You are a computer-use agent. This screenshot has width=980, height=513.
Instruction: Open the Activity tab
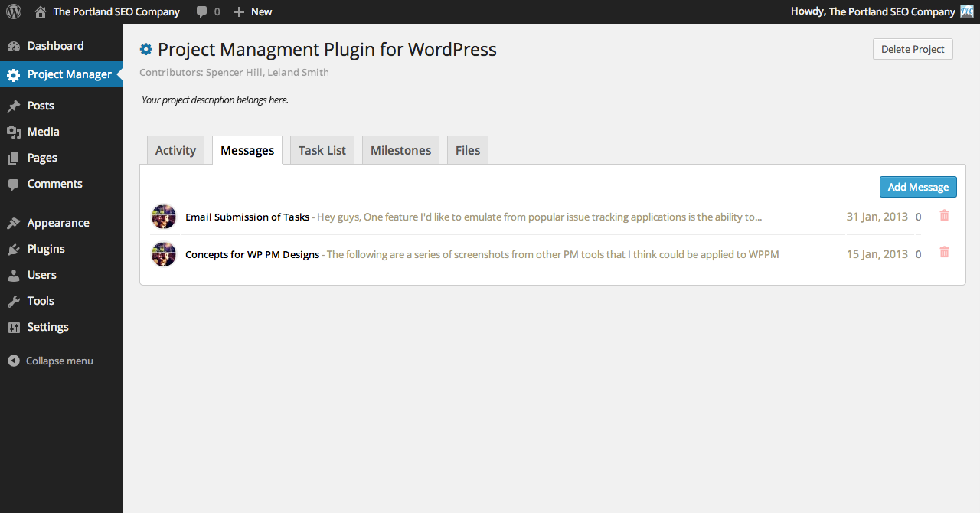pos(175,150)
